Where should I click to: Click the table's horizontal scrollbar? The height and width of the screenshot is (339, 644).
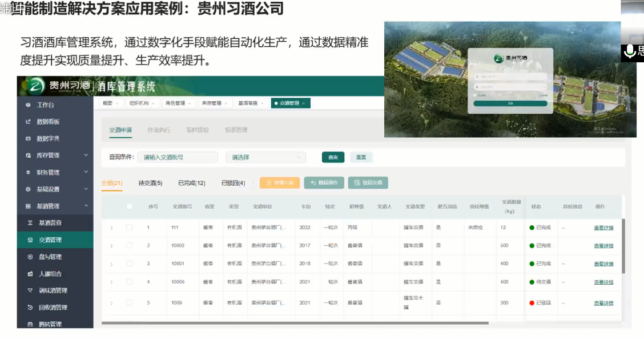point(295,324)
